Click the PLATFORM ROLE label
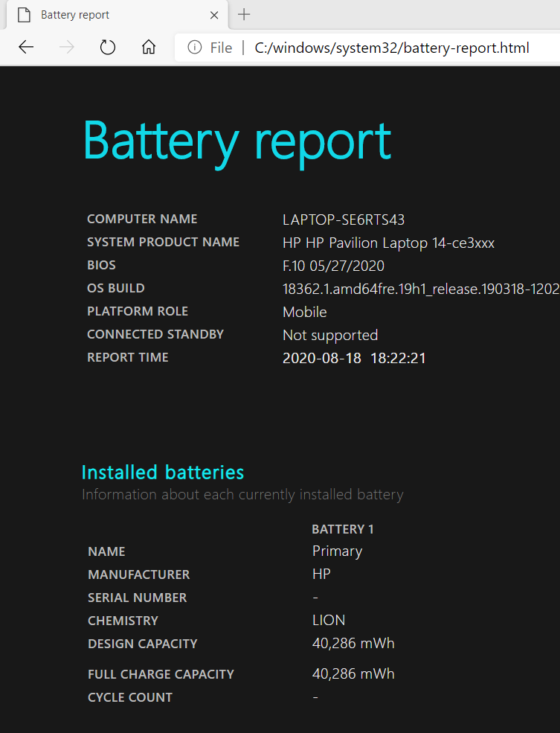Viewport: 560px width, 733px height. (x=138, y=311)
